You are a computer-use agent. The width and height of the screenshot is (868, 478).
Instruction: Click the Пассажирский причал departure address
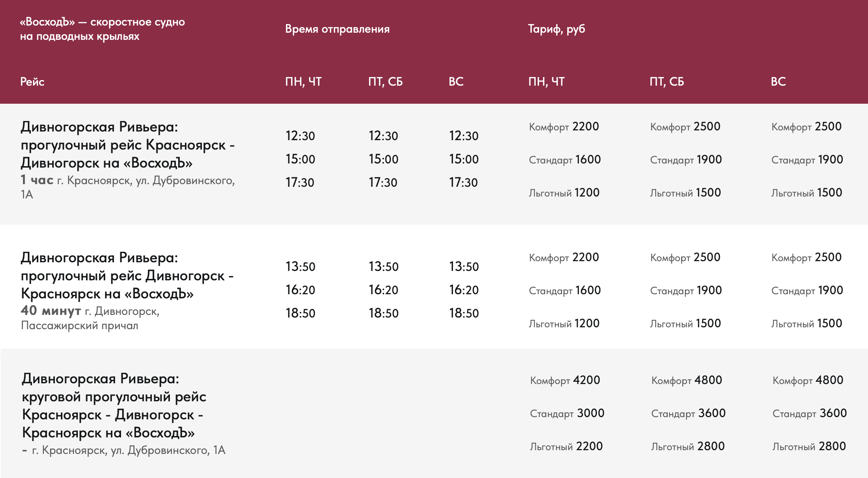80,325
